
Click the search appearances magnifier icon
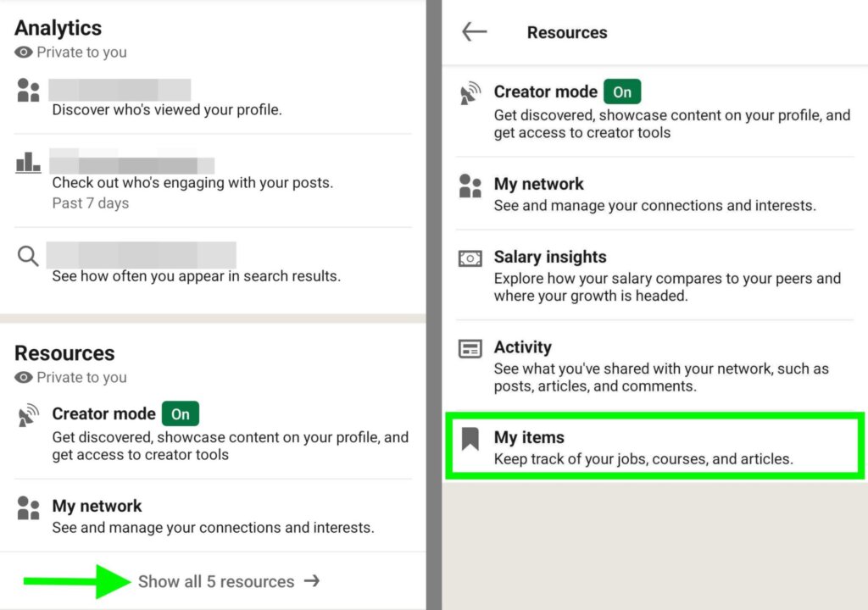click(x=28, y=255)
